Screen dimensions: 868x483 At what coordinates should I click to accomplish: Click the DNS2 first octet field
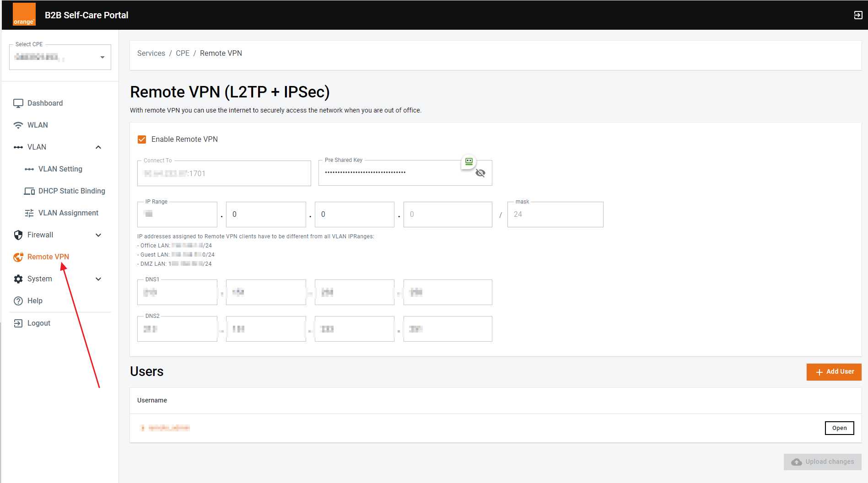pos(177,329)
